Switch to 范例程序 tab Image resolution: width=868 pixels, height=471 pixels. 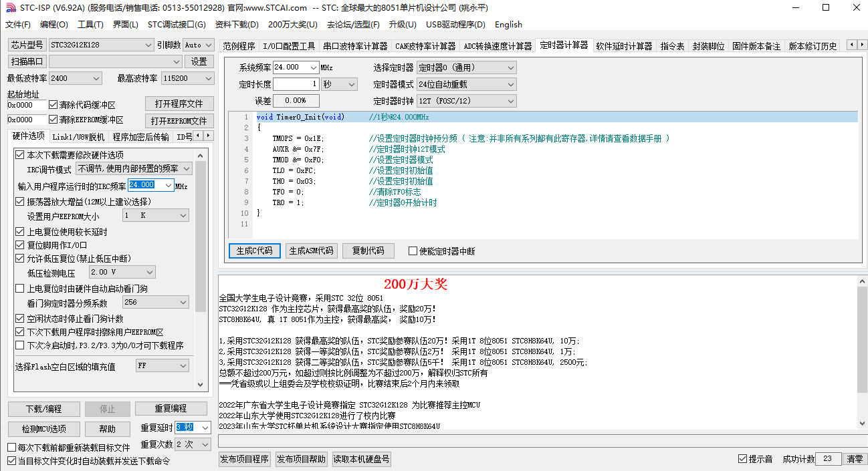click(x=239, y=46)
